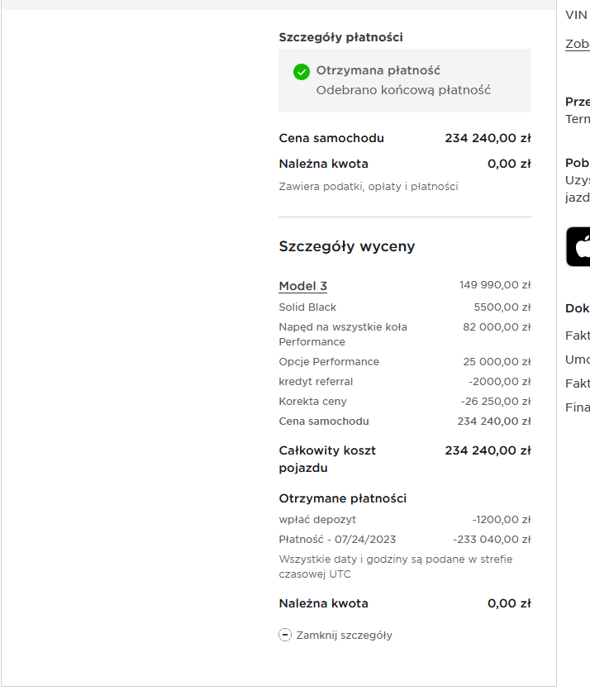This screenshot has height=700, width=590.
Task: Click the Solid Black price row
Action: point(405,307)
